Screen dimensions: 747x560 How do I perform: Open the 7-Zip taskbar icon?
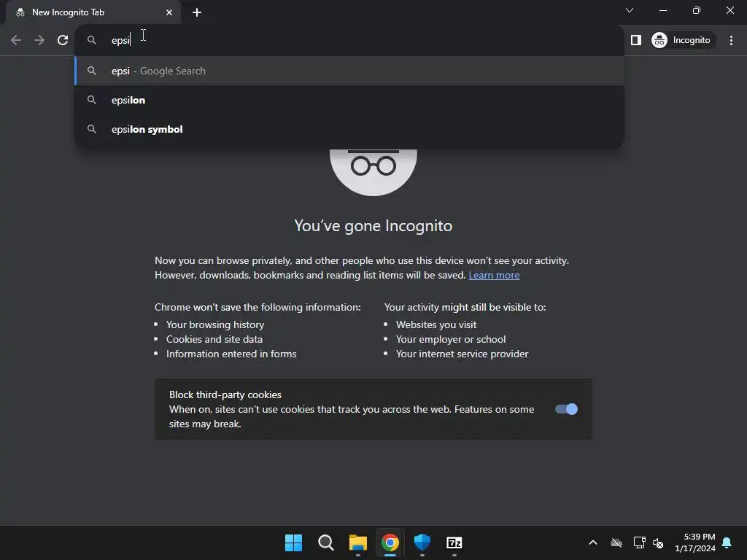pos(454,542)
